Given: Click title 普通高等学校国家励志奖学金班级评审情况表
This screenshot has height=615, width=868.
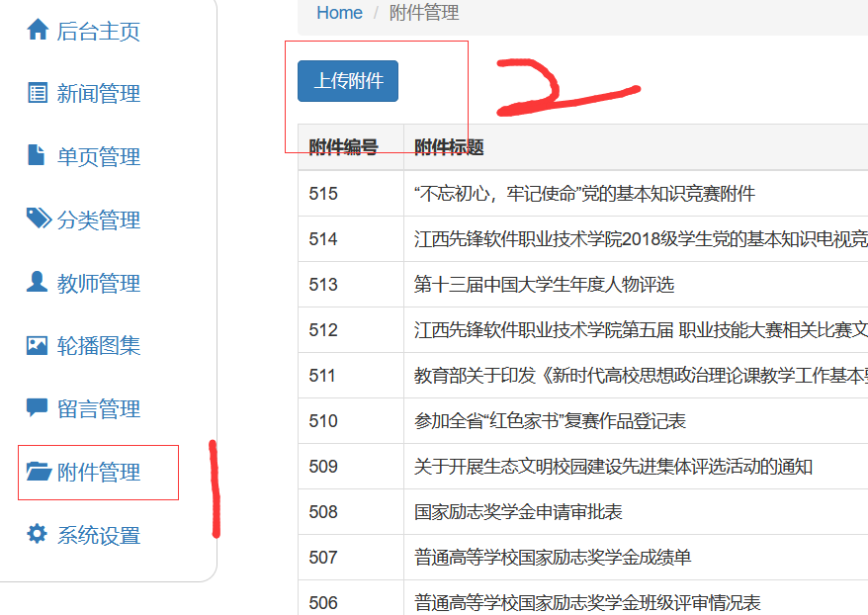Looking at the screenshot, I should (x=587, y=602).
